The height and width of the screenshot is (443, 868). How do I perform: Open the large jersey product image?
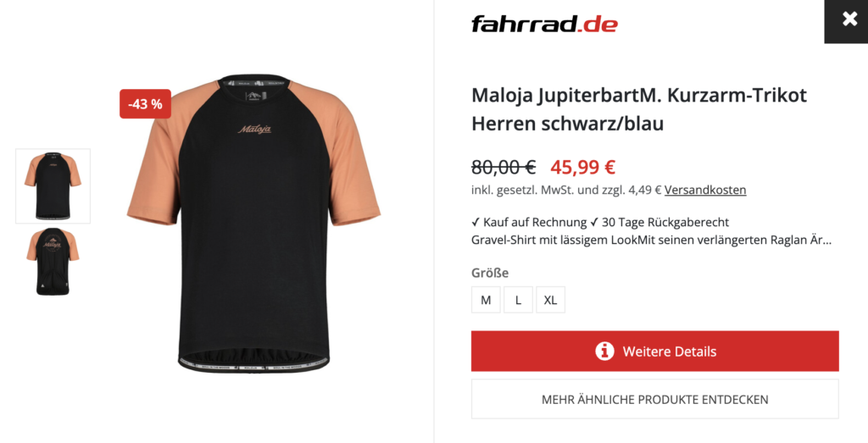click(x=253, y=224)
